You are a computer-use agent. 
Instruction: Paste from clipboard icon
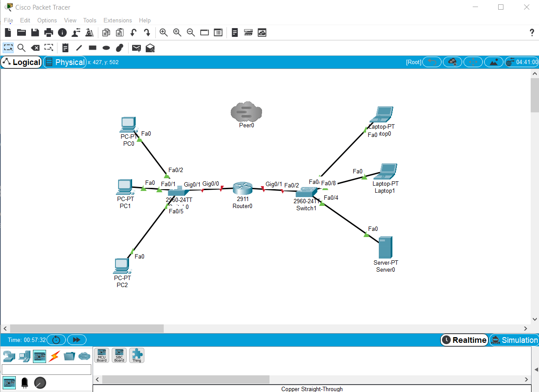click(x=120, y=32)
